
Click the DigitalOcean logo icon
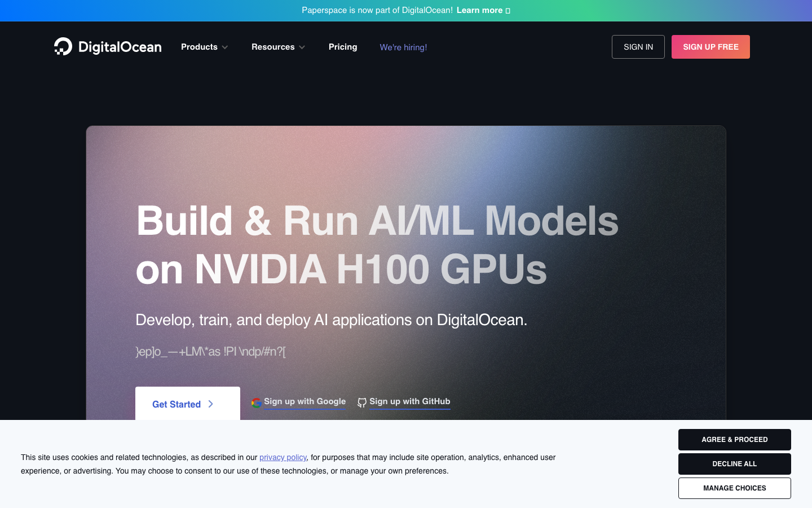tap(63, 46)
